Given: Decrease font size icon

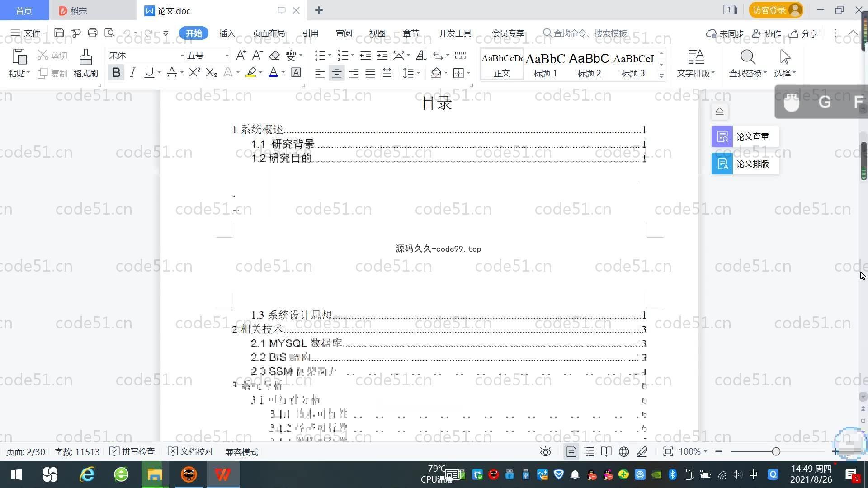Looking at the screenshot, I should [x=257, y=55].
